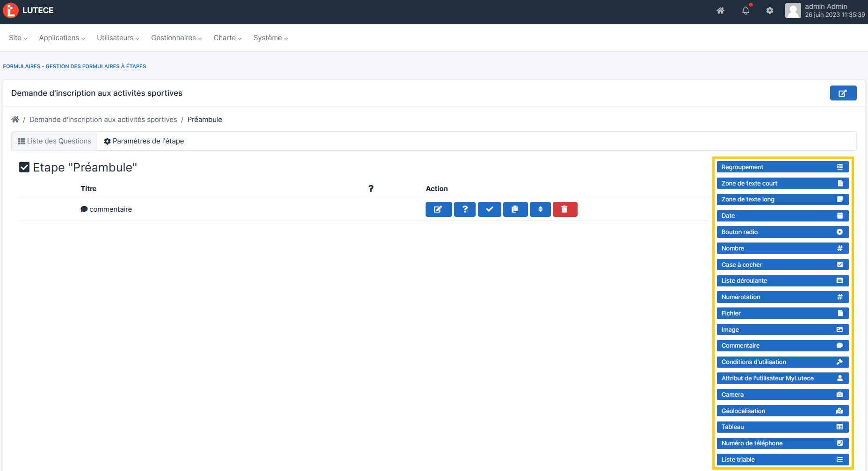Click the edit icon for commentaire row

[438, 209]
